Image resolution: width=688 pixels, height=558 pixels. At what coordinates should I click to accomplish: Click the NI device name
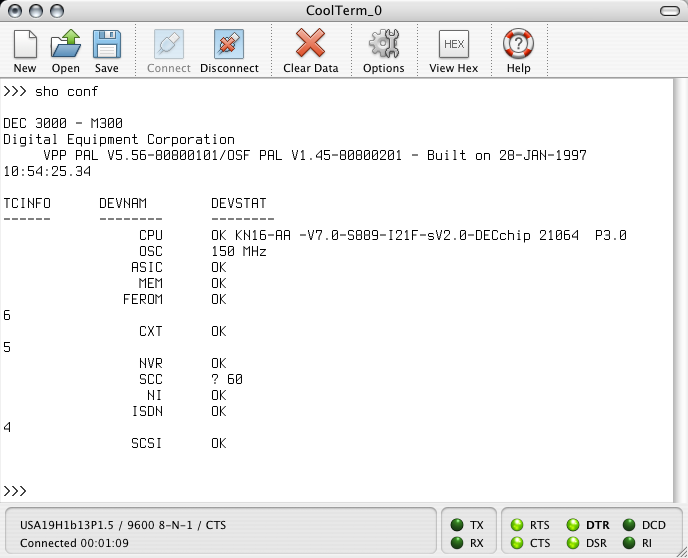click(154, 395)
